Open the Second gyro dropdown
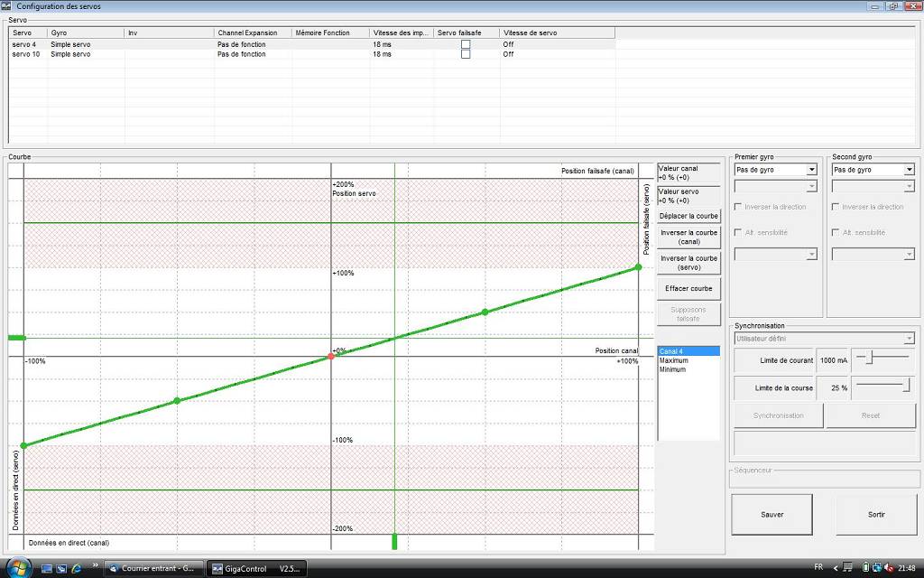The image size is (924, 578). [x=873, y=170]
